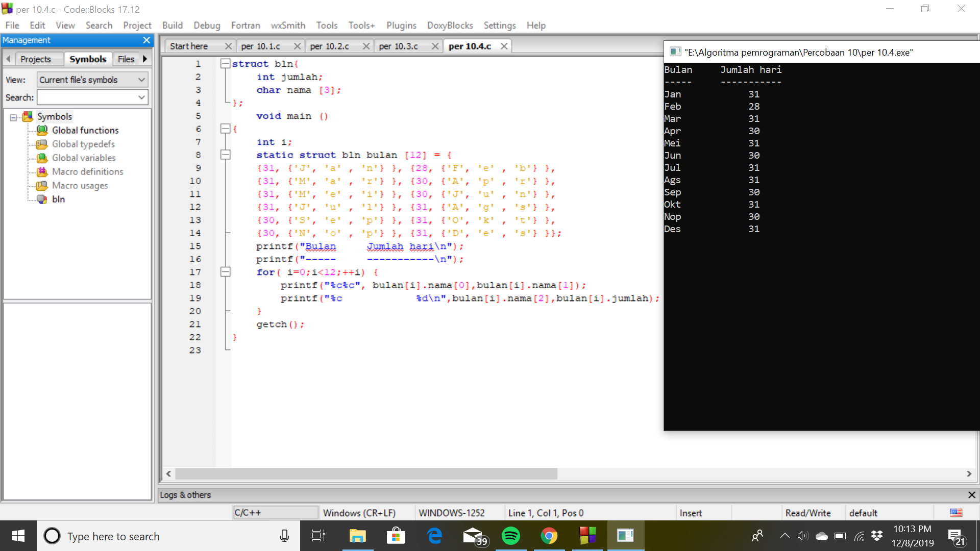This screenshot has height=551, width=980.
Task: Open the View symbols dropdown
Action: click(92, 80)
